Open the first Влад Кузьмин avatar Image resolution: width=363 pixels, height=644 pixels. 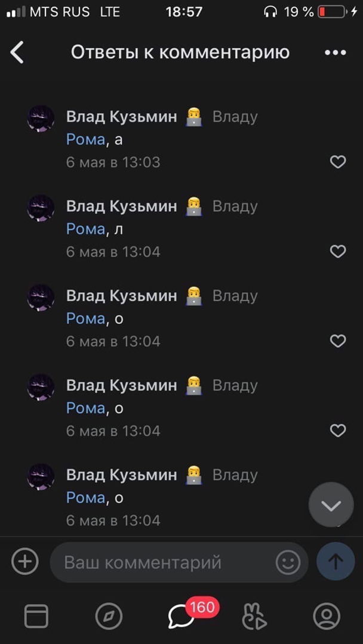[x=41, y=119]
